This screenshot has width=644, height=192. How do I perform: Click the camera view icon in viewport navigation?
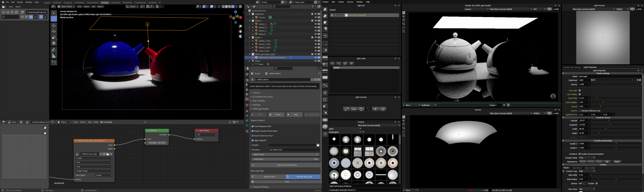coord(240,37)
